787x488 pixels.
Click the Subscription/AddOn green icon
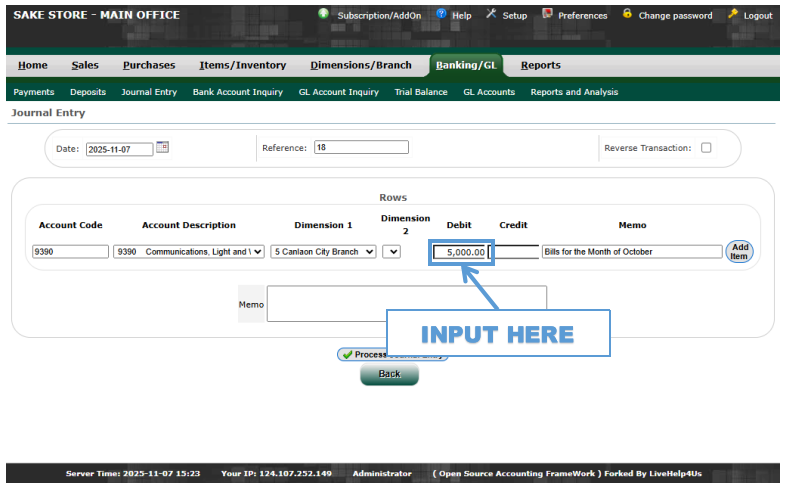(324, 14)
